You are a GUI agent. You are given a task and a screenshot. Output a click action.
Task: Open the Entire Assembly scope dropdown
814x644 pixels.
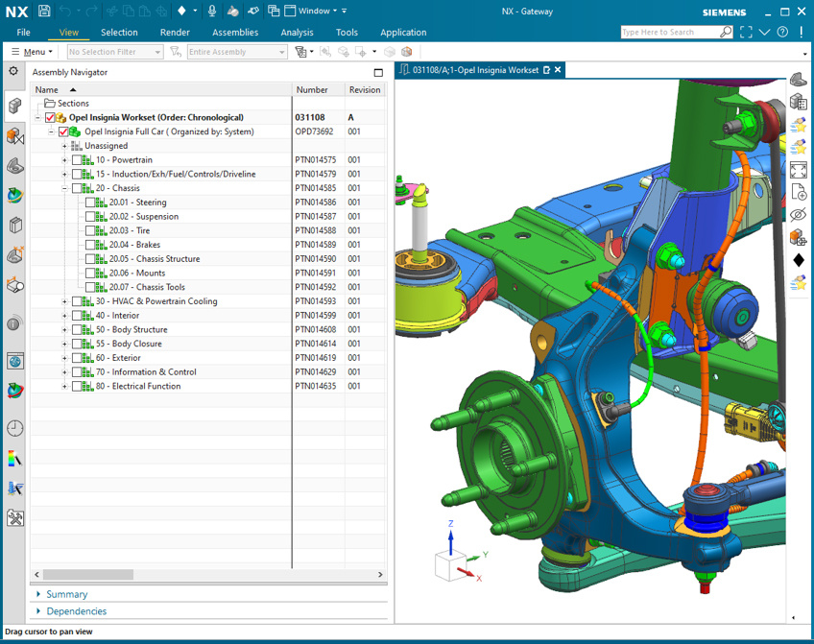pos(236,52)
